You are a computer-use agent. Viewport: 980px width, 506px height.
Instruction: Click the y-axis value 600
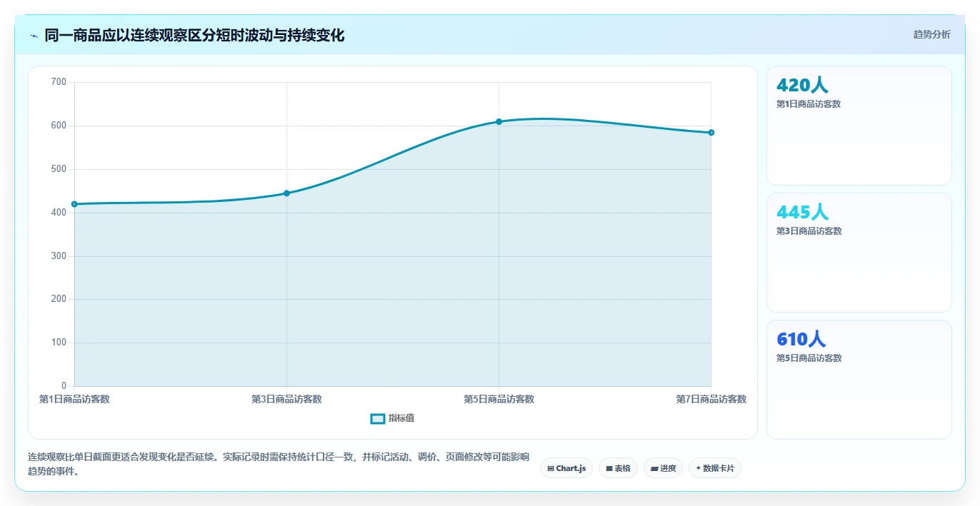click(59, 126)
